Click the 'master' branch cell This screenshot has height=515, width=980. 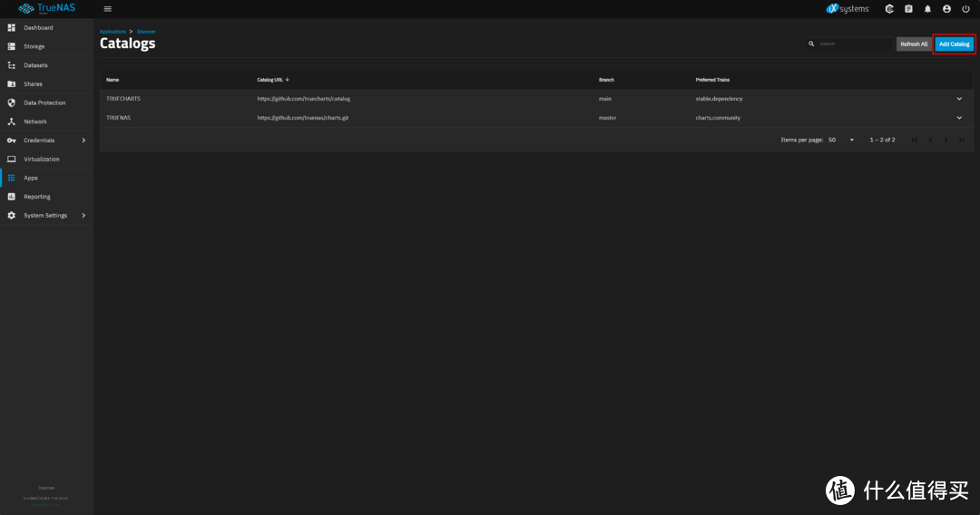(607, 117)
